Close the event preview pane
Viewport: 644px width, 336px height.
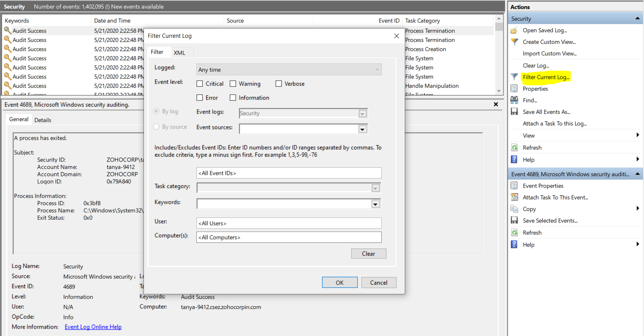click(496, 104)
